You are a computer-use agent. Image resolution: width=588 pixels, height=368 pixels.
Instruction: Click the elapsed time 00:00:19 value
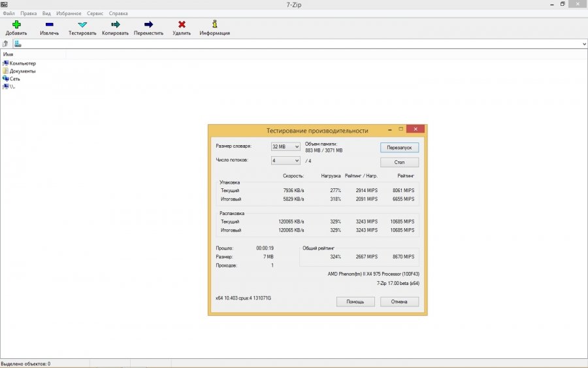(265, 248)
